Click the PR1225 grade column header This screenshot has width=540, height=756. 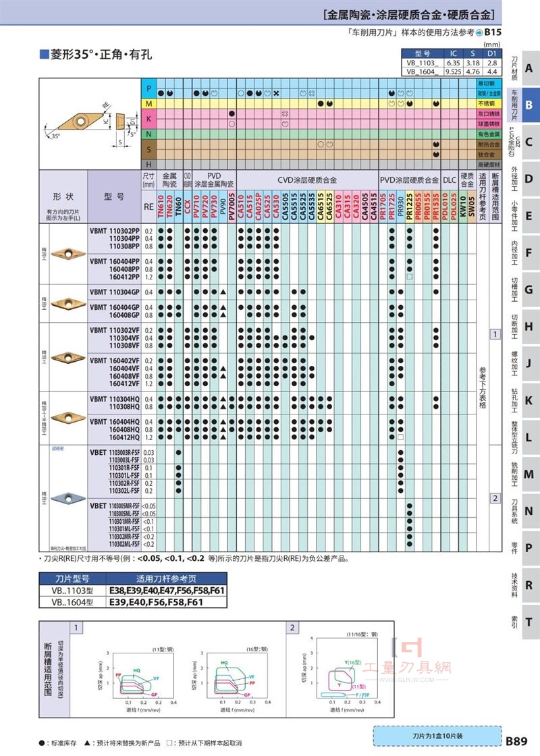(x=409, y=207)
